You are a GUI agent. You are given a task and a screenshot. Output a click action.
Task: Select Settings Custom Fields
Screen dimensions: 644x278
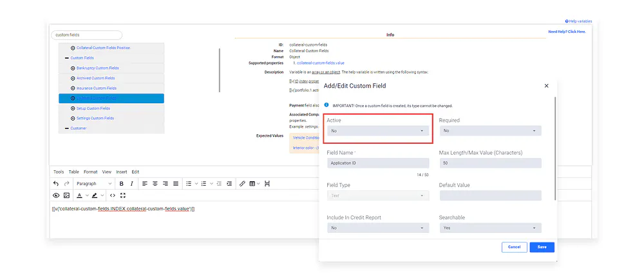pyautogui.click(x=95, y=118)
